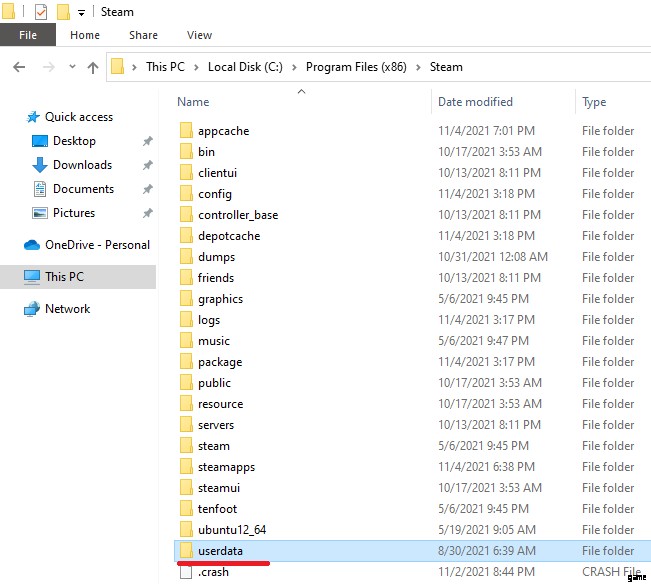The height and width of the screenshot is (584, 651).
Task: Click the Network icon in sidebar
Action: coord(31,309)
